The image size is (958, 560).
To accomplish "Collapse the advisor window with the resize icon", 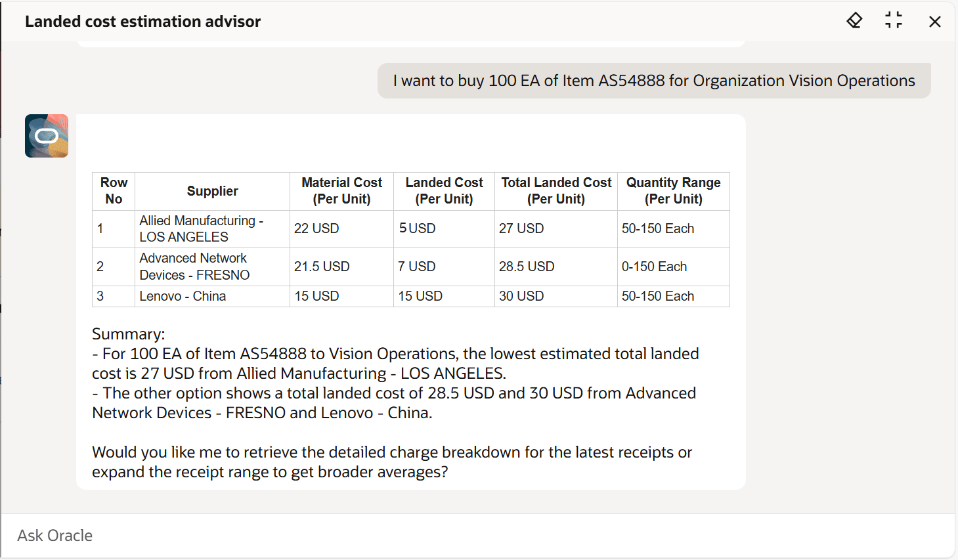I will point(894,20).
